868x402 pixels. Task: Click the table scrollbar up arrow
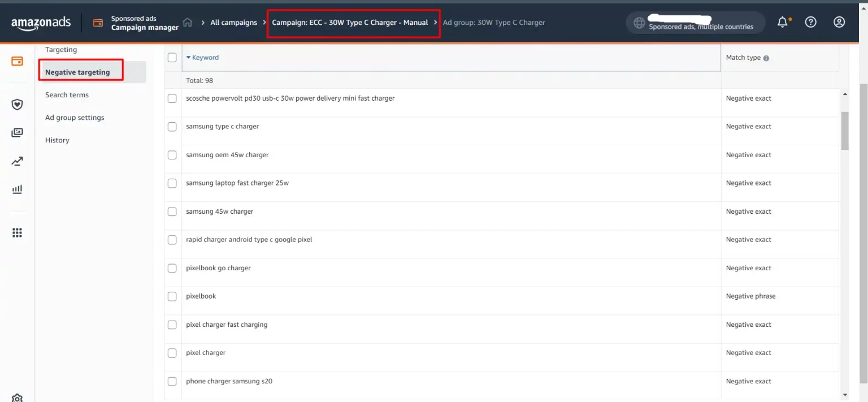(x=845, y=94)
